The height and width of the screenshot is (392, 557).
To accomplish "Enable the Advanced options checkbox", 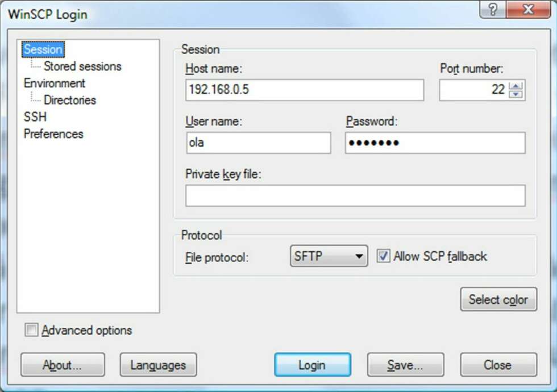I will [31, 330].
